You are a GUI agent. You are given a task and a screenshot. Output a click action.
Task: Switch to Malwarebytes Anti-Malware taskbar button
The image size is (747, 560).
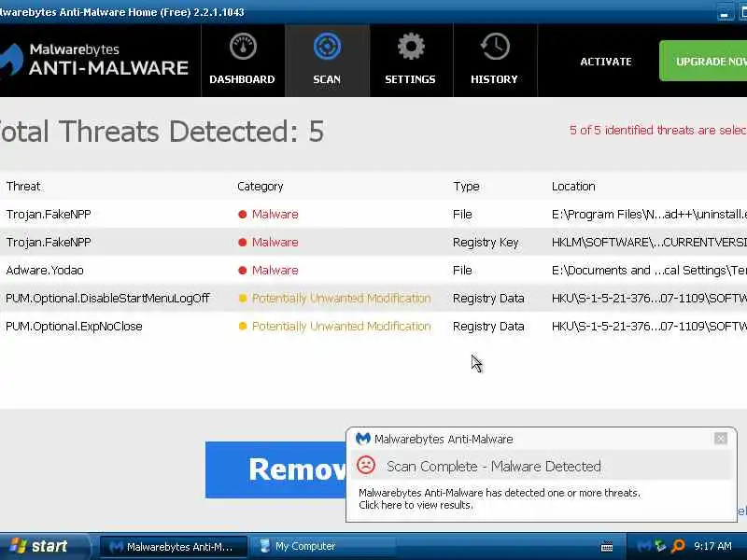[174, 547]
